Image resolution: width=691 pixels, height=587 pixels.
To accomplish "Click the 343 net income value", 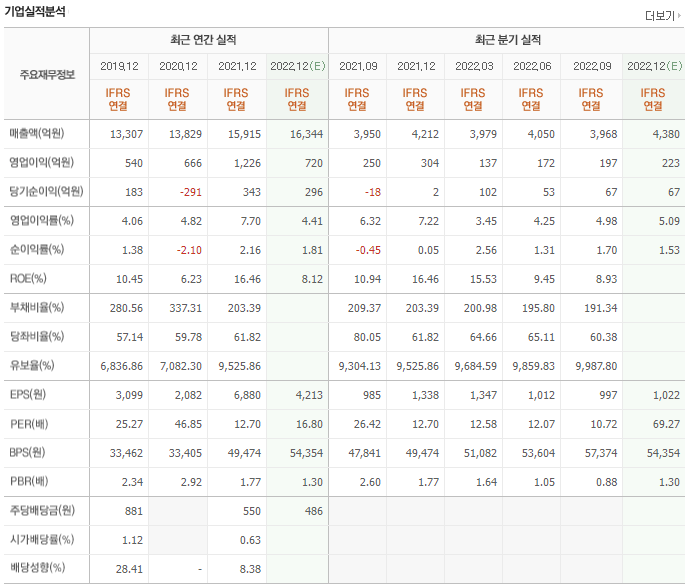I will [252, 193].
